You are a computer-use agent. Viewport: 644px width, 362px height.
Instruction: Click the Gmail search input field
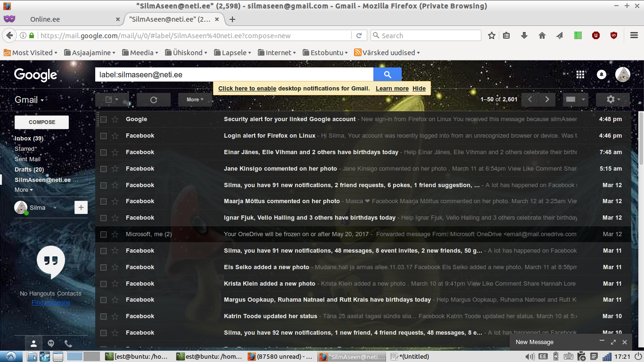pos(234,74)
